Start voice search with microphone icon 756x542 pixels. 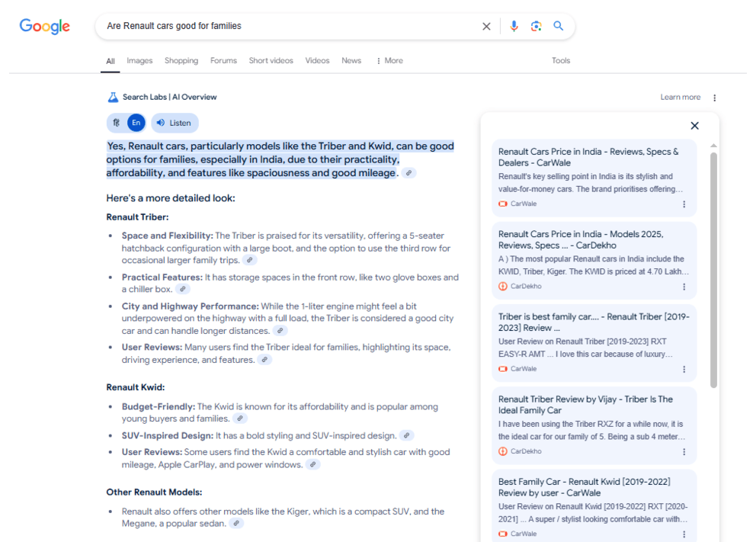click(x=514, y=27)
